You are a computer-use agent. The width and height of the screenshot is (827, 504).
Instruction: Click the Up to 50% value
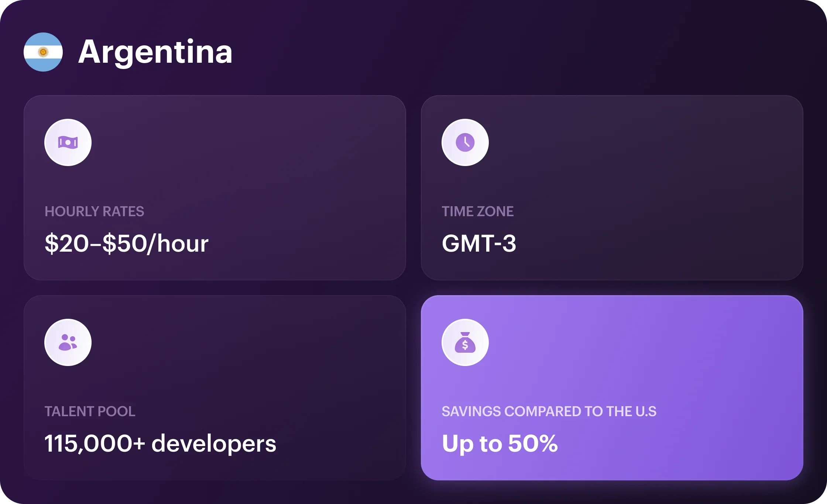500,443
